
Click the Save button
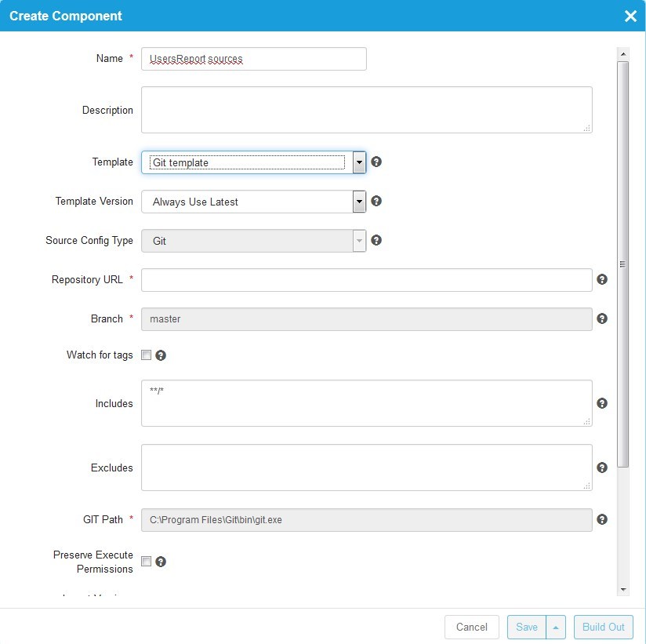tap(527, 627)
